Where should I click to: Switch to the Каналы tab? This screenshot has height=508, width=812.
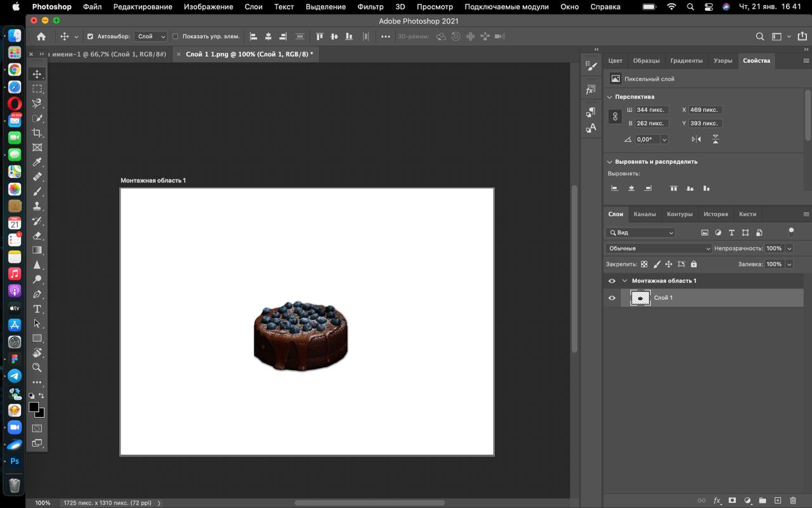click(645, 214)
